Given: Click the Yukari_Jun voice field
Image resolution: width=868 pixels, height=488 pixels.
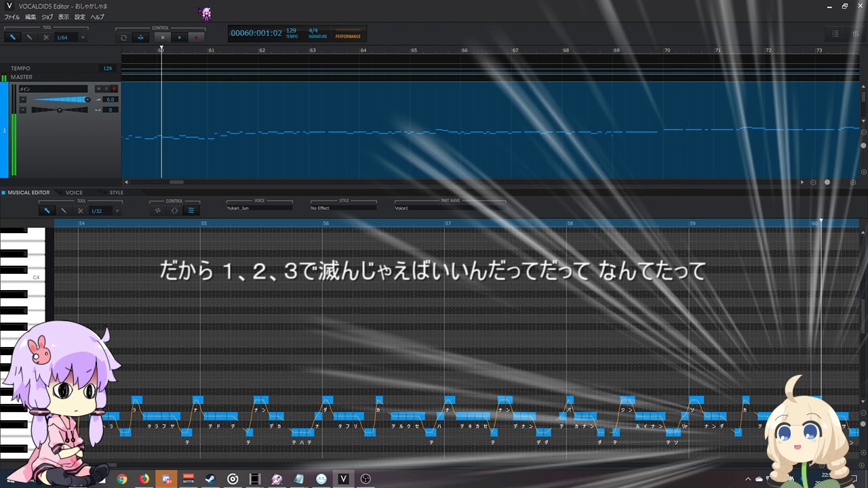Looking at the screenshot, I should pos(260,208).
